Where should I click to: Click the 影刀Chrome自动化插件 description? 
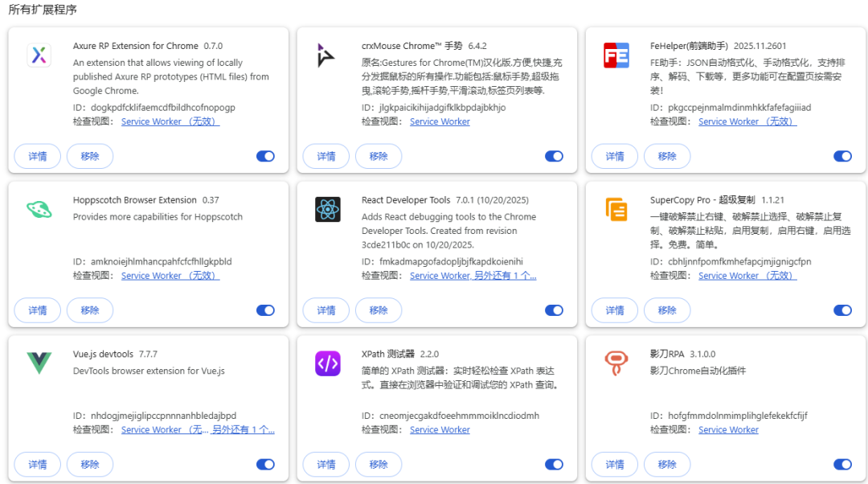(x=698, y=371)
